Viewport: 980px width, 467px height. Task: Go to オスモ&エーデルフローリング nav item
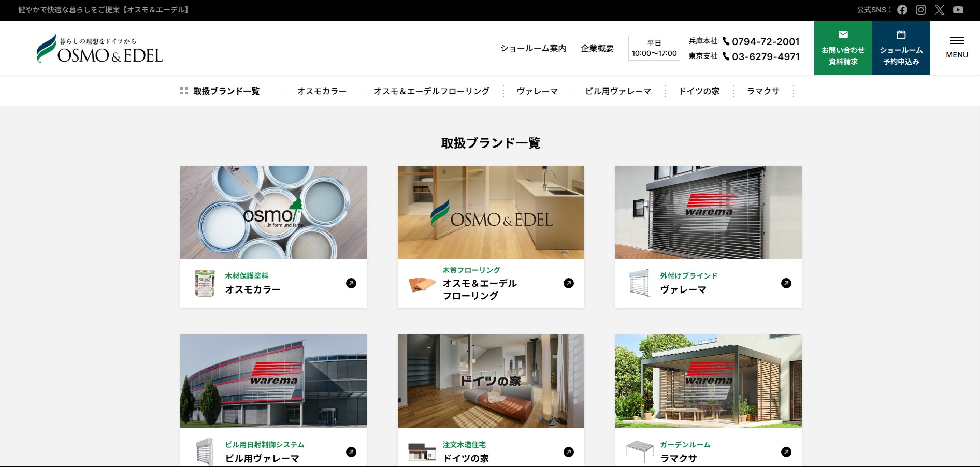coord(431,91)
